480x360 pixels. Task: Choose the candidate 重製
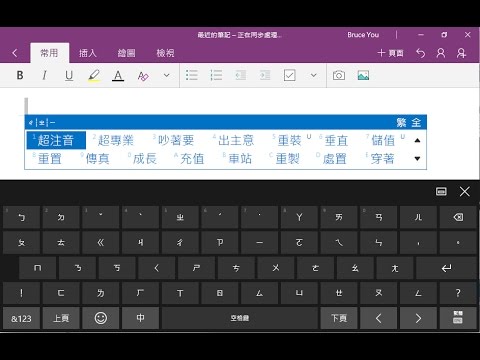tap(287, 159)
